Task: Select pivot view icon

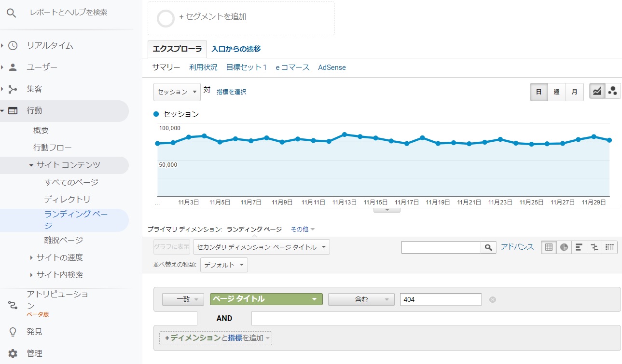Action: (x=610, y=247)
